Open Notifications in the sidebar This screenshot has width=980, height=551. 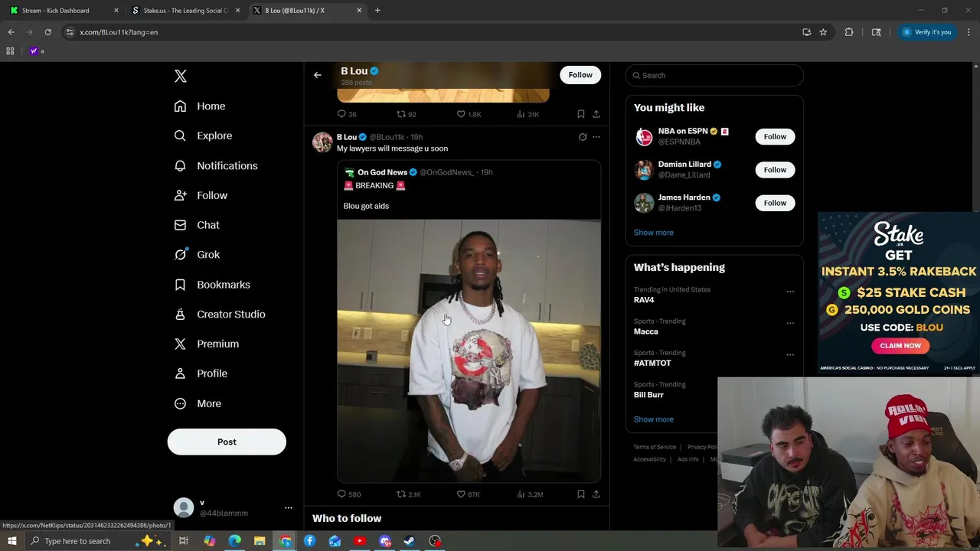216,166
